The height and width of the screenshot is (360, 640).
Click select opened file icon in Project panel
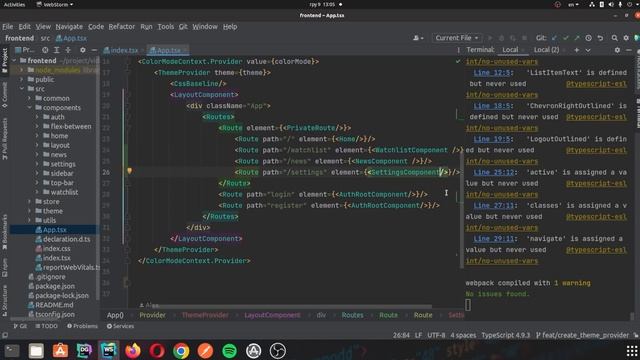[45, 50]
